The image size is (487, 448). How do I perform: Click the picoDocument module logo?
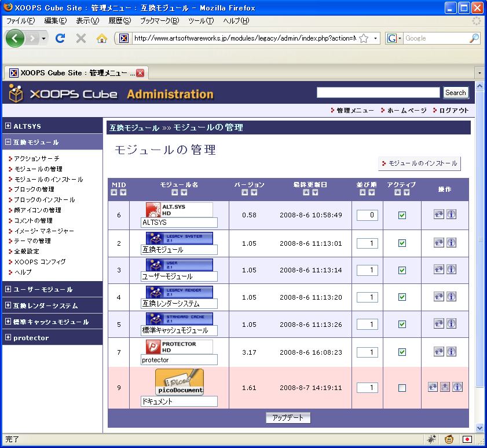[179, 383]
